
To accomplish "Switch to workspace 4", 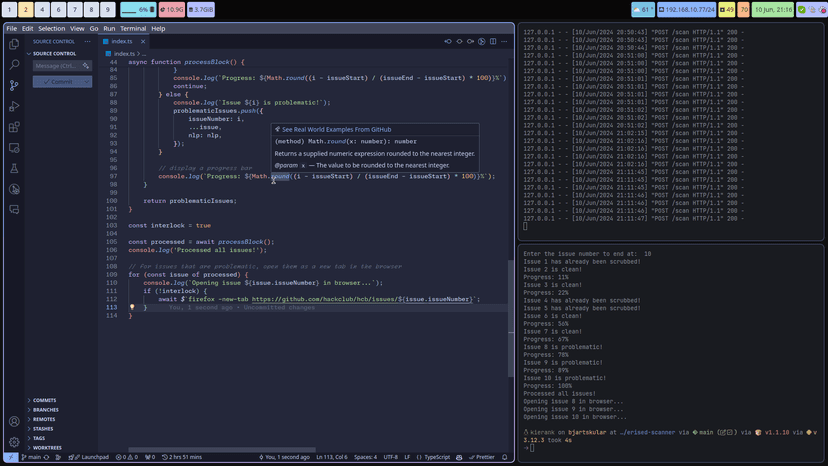I will pyautogui.click(x=42, y=10).
